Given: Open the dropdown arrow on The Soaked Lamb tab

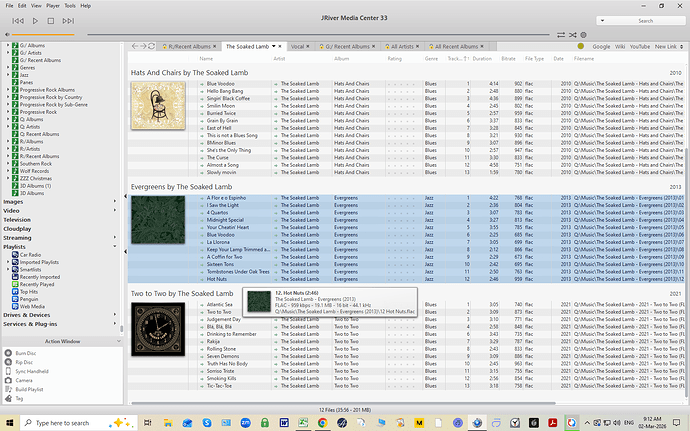Looking at the screenshot, I should click(274, 46).
